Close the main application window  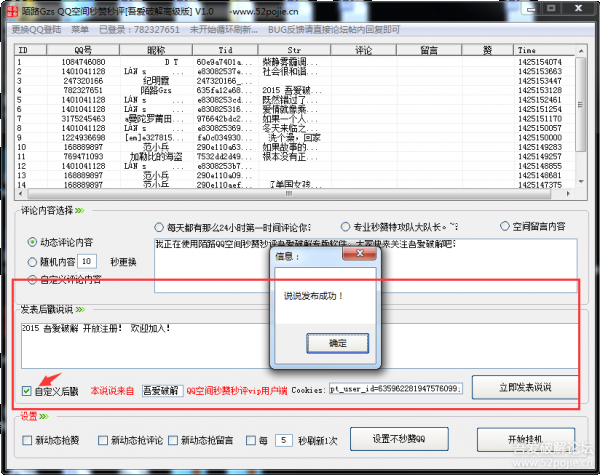[579, 8]
